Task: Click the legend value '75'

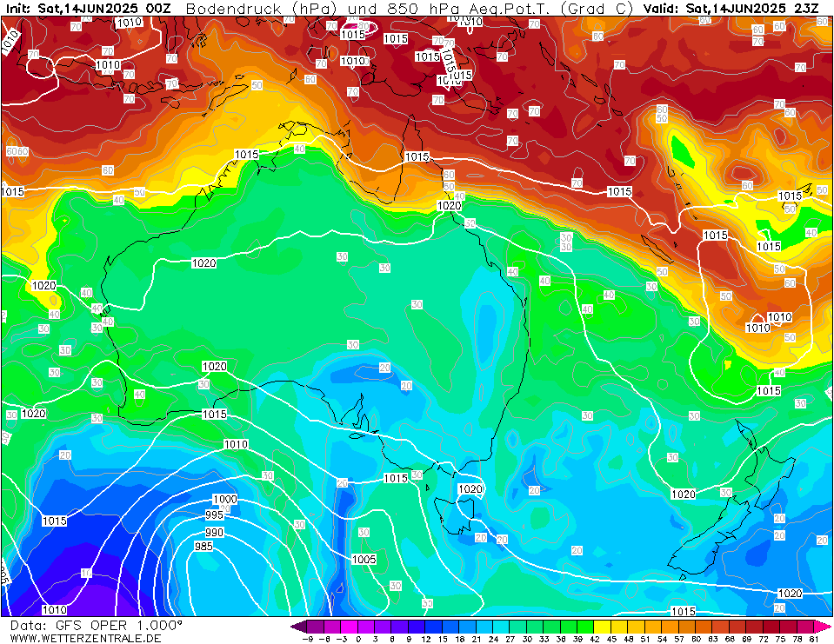Action: click(779, 639)
